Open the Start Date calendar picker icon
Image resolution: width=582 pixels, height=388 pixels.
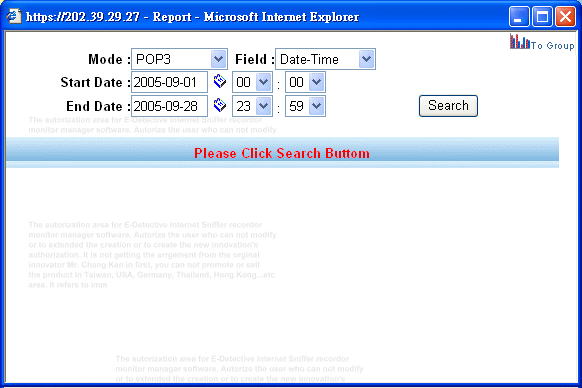pos(220,81)
